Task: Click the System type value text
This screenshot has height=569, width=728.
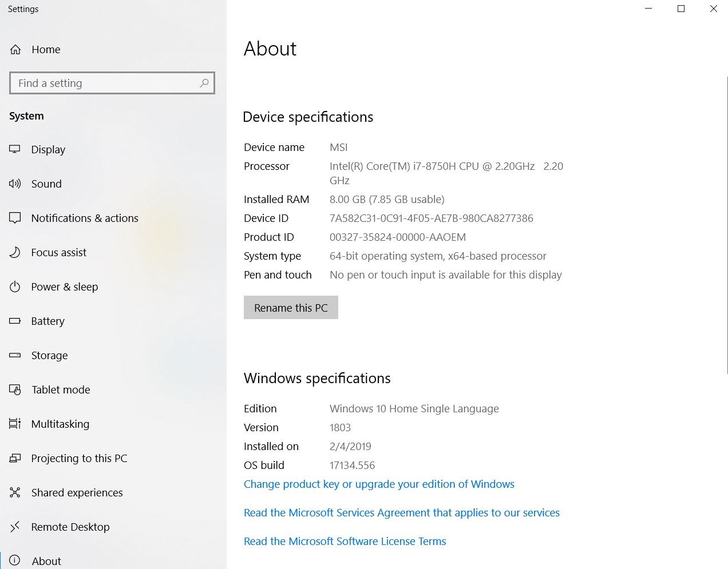Action: (438, 256)
